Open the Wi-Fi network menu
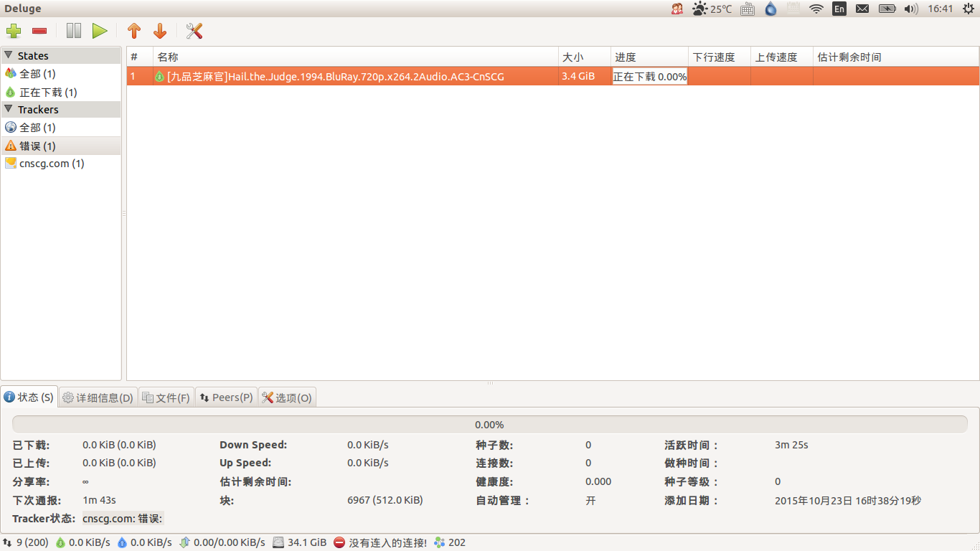This screenshot has height=551, width=980. [x=816, y=9]
